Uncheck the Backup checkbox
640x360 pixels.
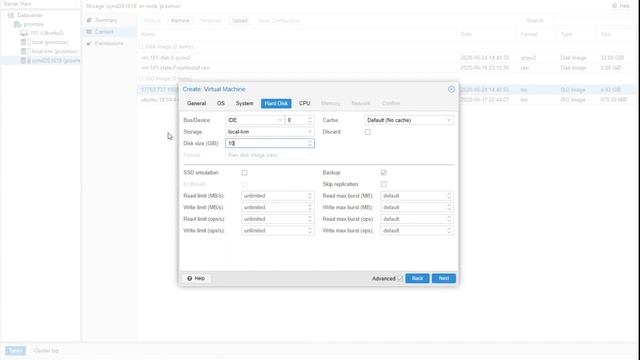click(384, 173)
